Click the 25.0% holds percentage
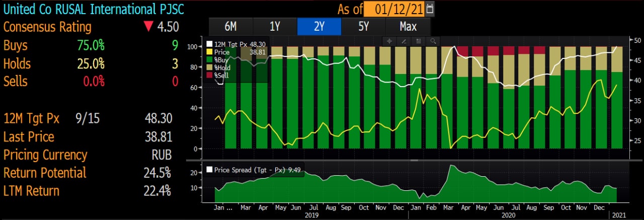This screenshot has width=644, height=220. (91, 64)
